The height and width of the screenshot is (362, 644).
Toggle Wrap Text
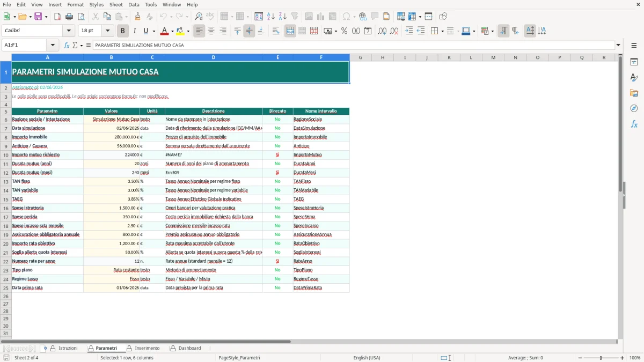(275, 31)
